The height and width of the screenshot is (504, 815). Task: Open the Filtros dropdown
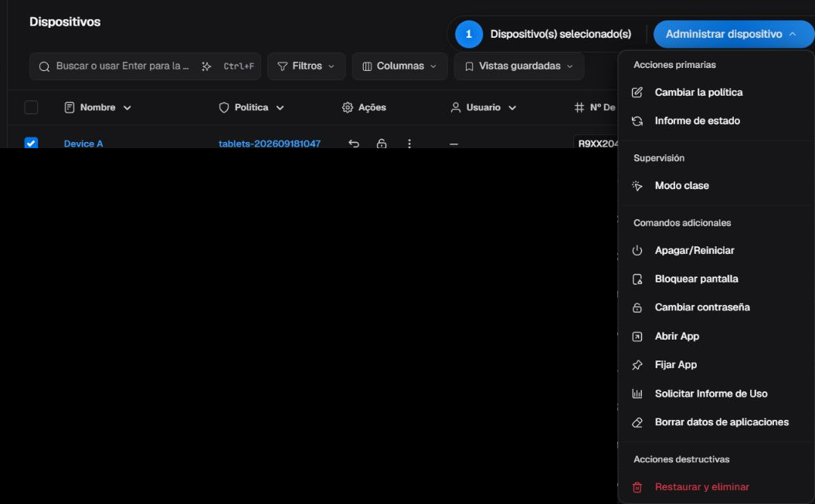click(307, 66)
